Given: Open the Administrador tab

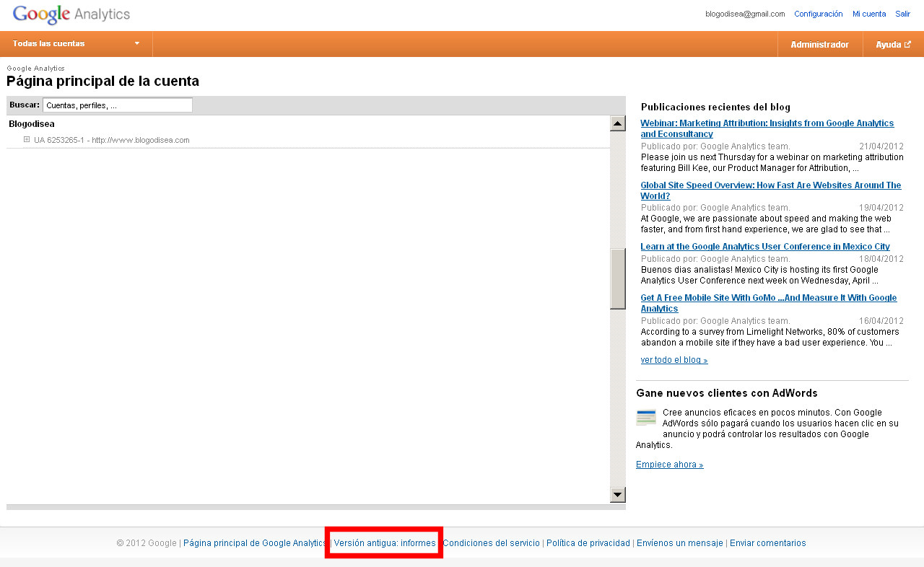Looking at the screenshot, I should coord(819,45).
